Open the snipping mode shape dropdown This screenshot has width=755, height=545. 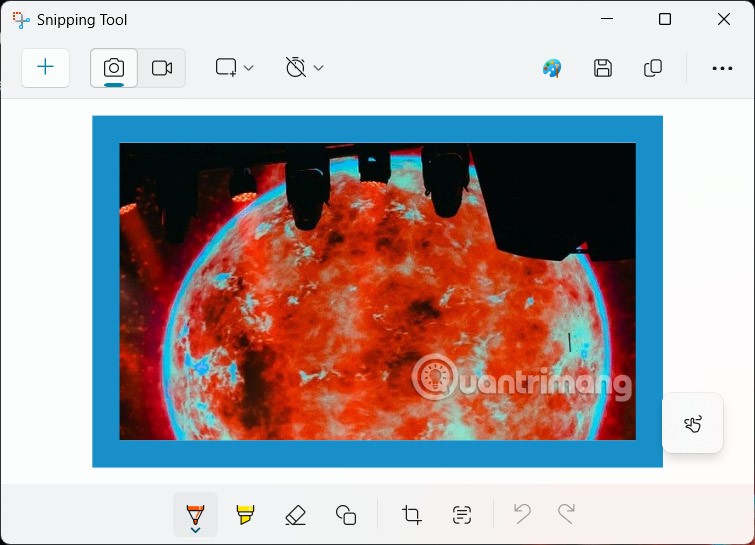[x=234, y=68]
